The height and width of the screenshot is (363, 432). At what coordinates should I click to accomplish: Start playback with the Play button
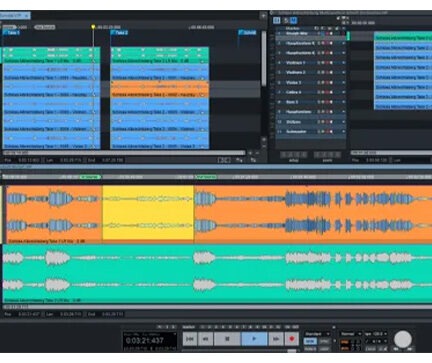(x=254, y=339)
